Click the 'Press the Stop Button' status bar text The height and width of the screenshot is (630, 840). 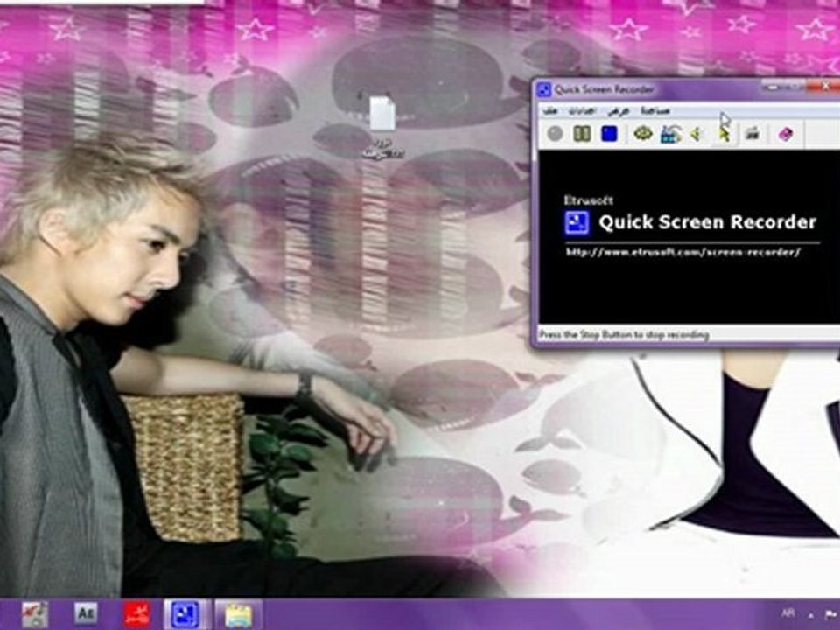point(624,335)
